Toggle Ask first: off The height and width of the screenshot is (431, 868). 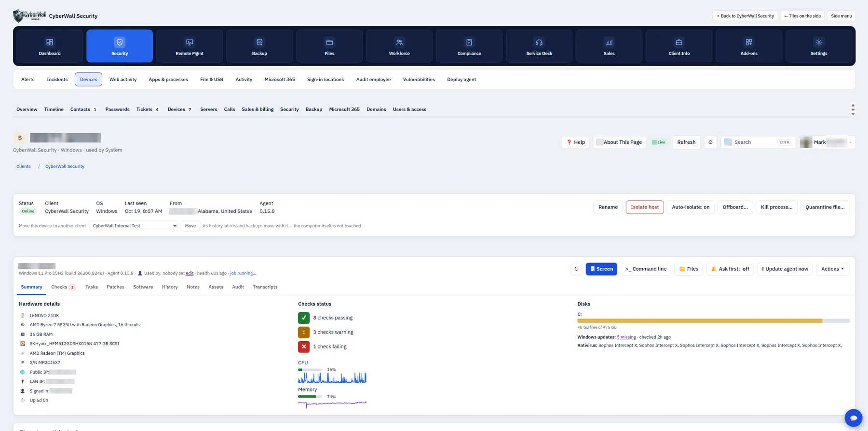point(730,269)
